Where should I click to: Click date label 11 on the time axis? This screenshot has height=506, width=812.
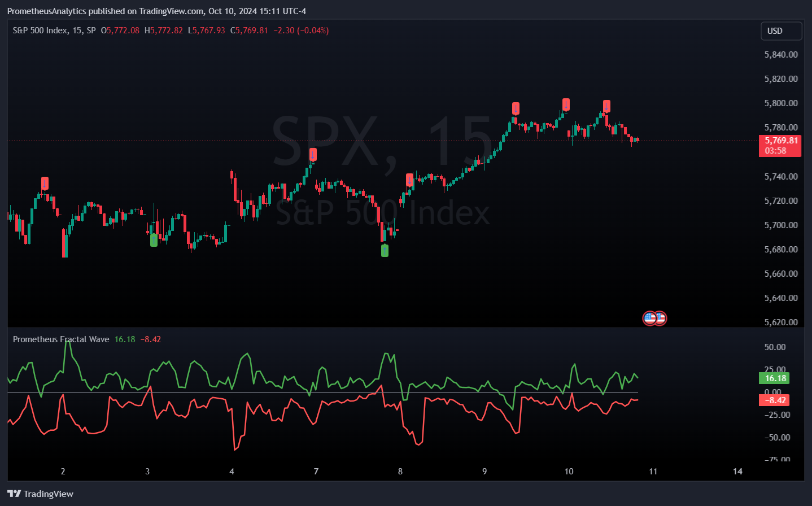[x=653, y=472]
